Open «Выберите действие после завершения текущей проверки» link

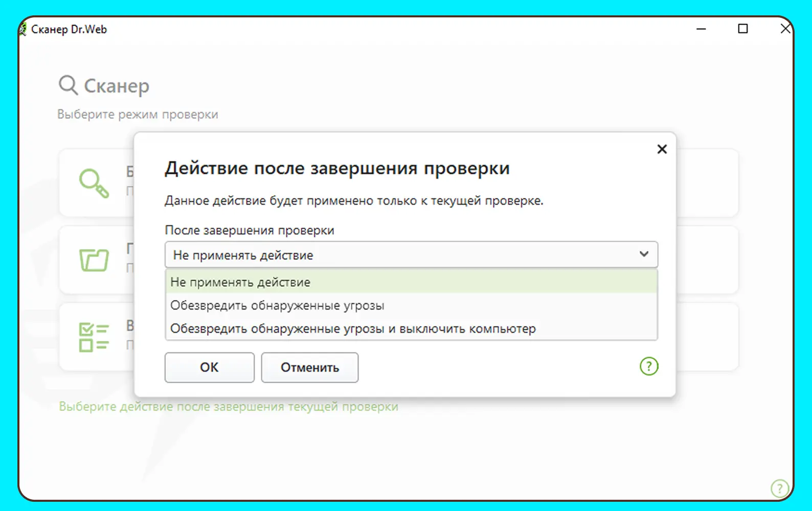click(x=228, y=407)
